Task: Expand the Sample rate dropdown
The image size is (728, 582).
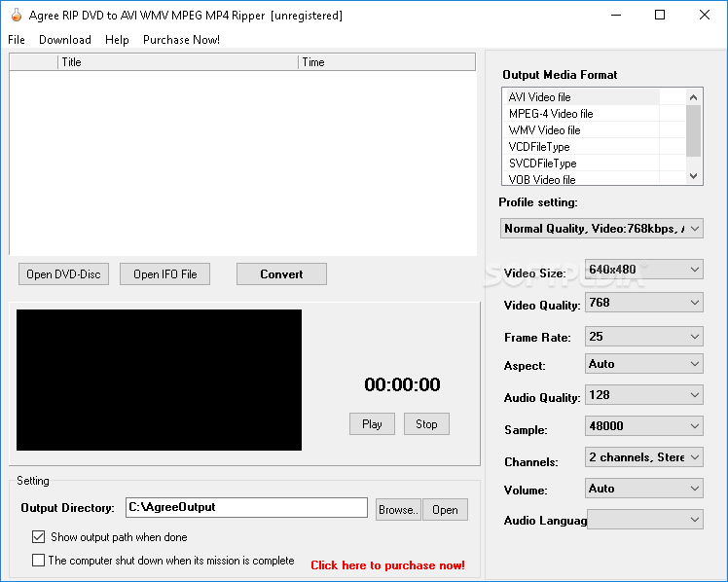Action: [x=695, y=426]
